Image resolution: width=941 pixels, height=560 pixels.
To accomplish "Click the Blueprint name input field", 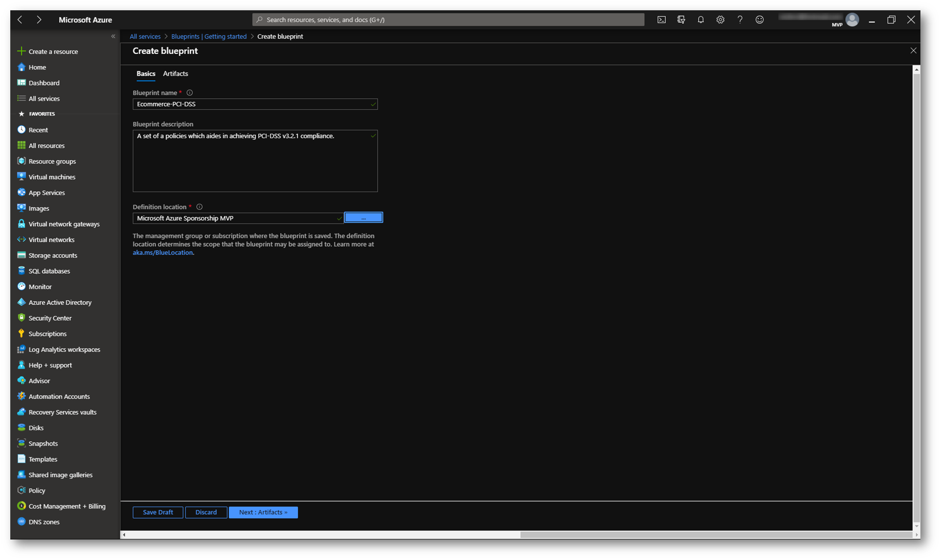I will pos(255,104).
